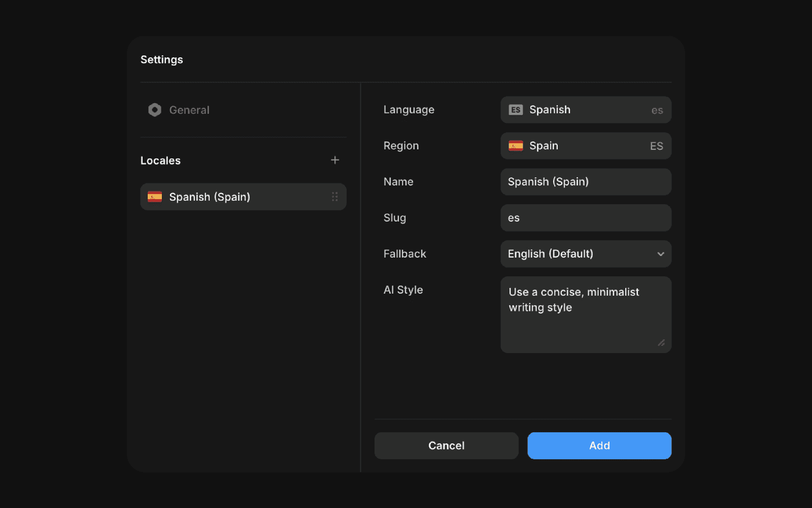Click the resize handle on the AI Style box
Screen dimensions: 812x508
pyautogui.click(x=661, y=343)
